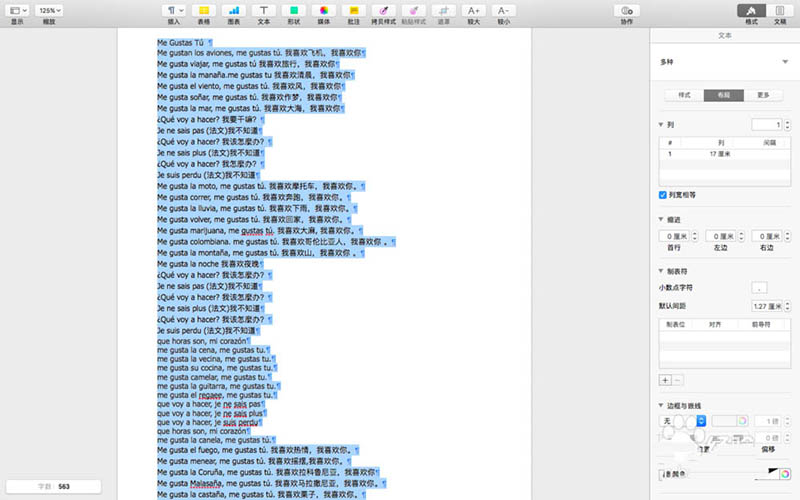This screenshot has width=800, height=500.
Task: Open the 媒体 (Media) toolbar icon
Action: [324, 11]
